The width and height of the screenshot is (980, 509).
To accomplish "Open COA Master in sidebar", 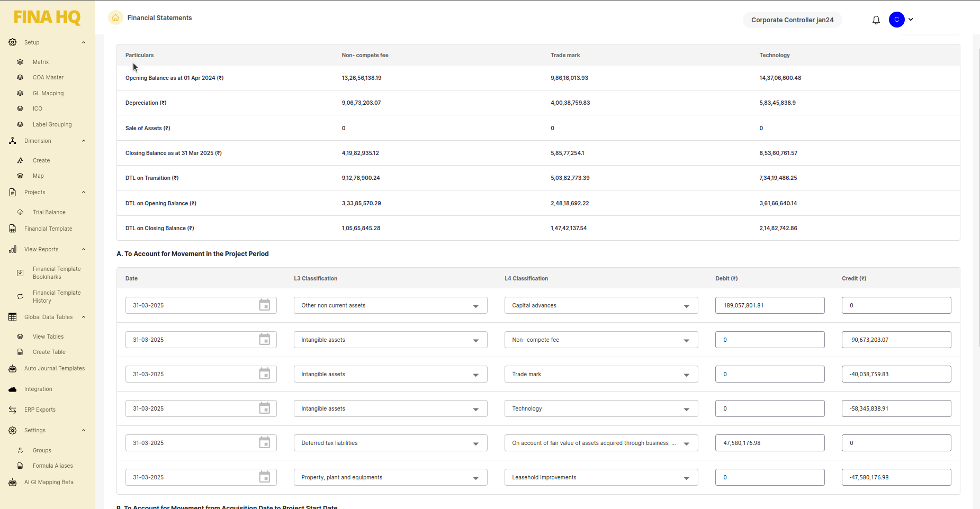I will tap(48, 77).
